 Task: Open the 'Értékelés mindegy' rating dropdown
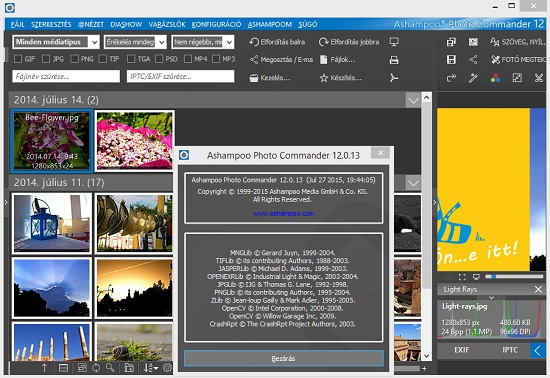pyautogui.click(x=135, y=42)
